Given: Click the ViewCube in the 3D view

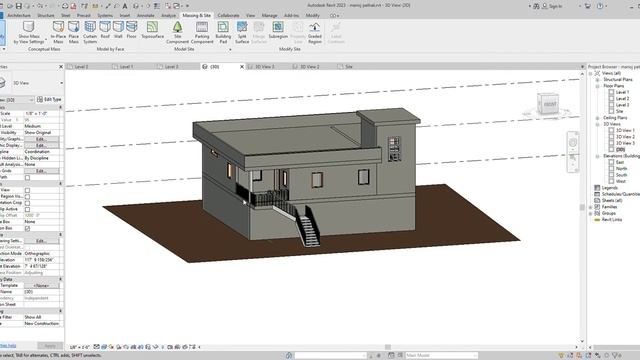Looking at the screenshot, I should click(548, 104).
